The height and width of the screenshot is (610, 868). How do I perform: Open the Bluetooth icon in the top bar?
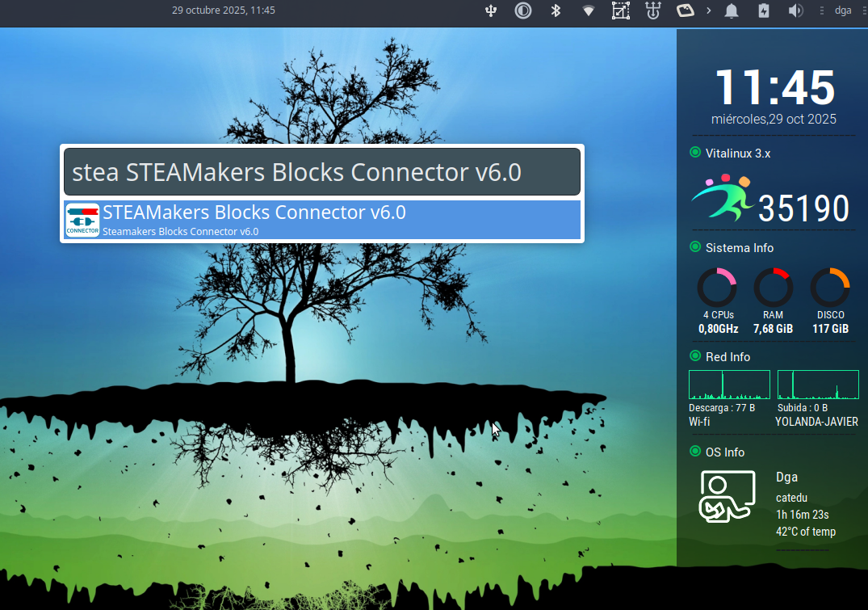pos(556,11)
